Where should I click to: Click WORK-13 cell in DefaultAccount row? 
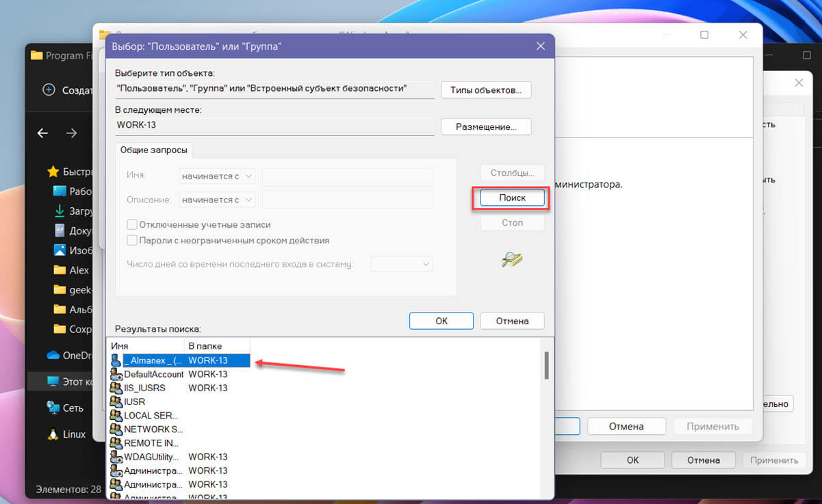pos(208,374)
